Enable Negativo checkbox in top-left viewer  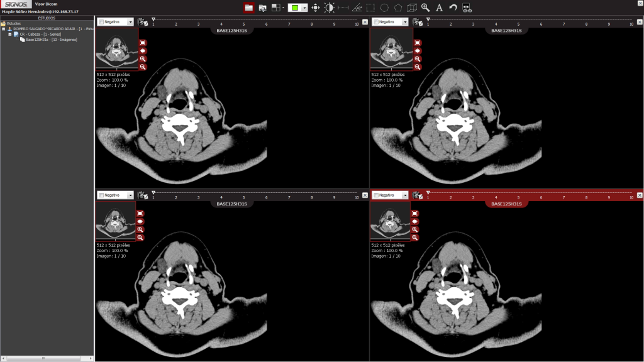[x=101, y=21]
